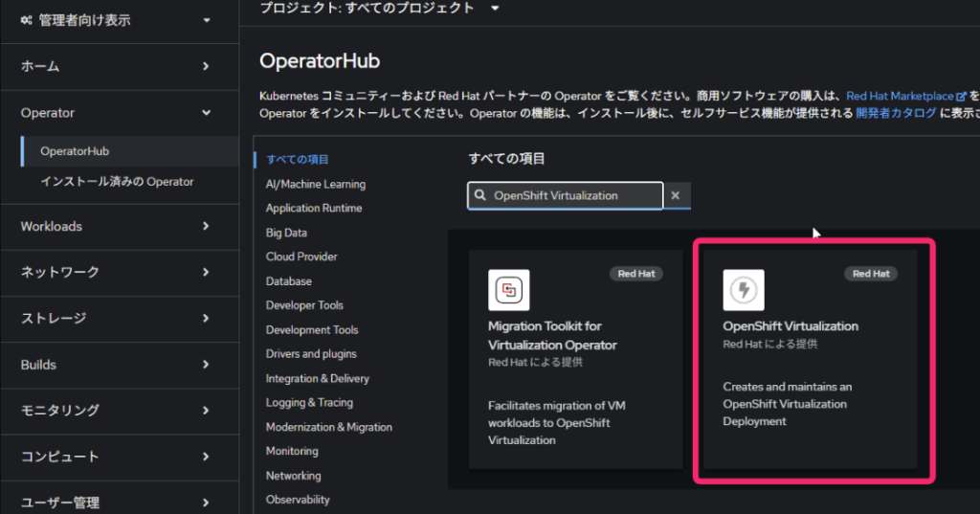The width and height of the screenshot is (980, 514).
Task: Filter by AI/Machine Learning category
Action: (316, 185)
